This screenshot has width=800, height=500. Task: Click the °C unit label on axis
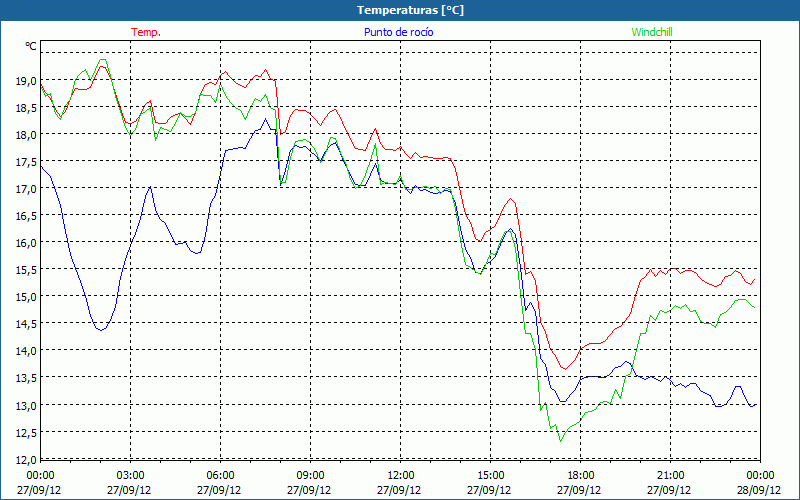31,46
